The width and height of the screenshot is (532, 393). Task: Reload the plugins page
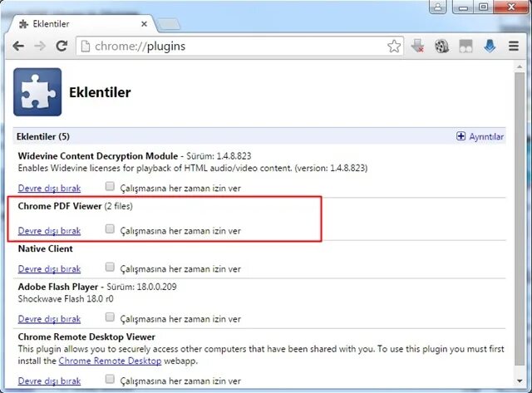click(62, 46)
